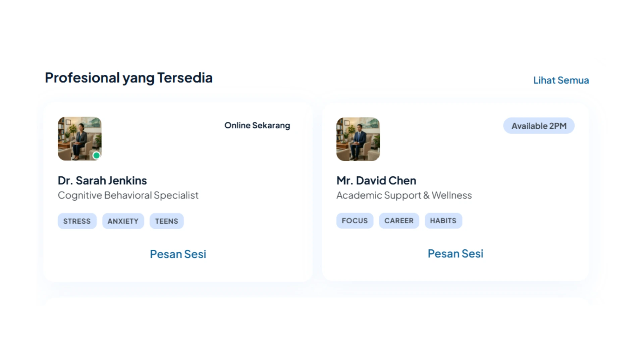Select the HABITS tag

pyautogui.click(x=443, y=221)
